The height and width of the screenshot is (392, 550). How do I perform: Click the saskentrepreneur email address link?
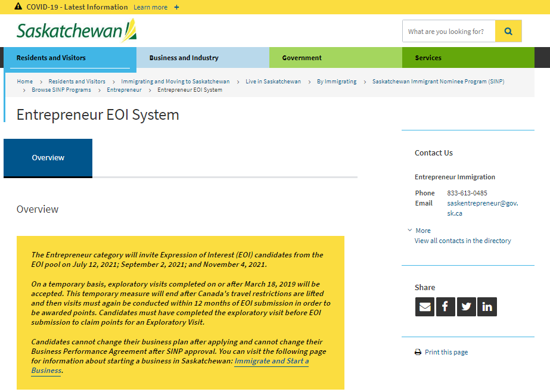[483, 208]
